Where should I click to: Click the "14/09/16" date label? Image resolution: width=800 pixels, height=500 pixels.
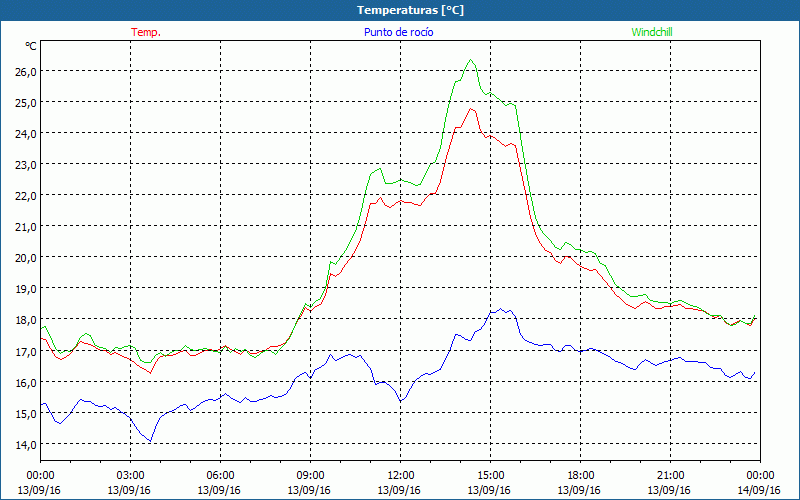759,490
